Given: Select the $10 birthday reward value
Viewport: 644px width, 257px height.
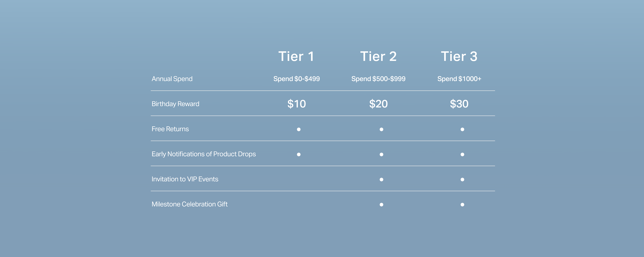Looking at the screenshot, I should 297,104.
